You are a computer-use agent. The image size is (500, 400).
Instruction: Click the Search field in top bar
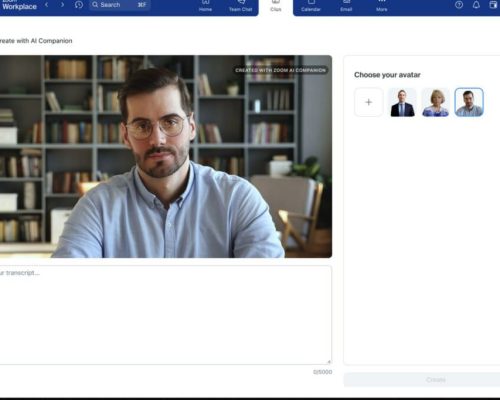[120, 5]
